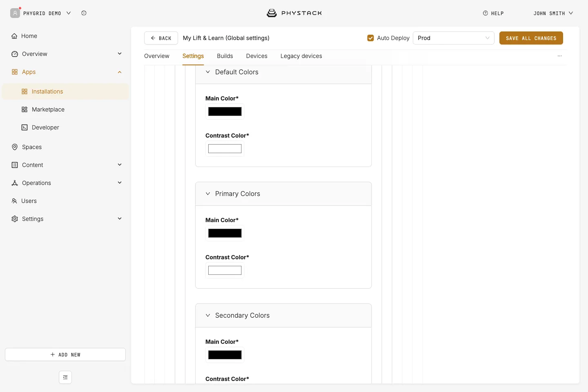Viewport: 588px width, 392px height.
Task: Open Default Colors Main Color swatch
Action: coord(225,111)
